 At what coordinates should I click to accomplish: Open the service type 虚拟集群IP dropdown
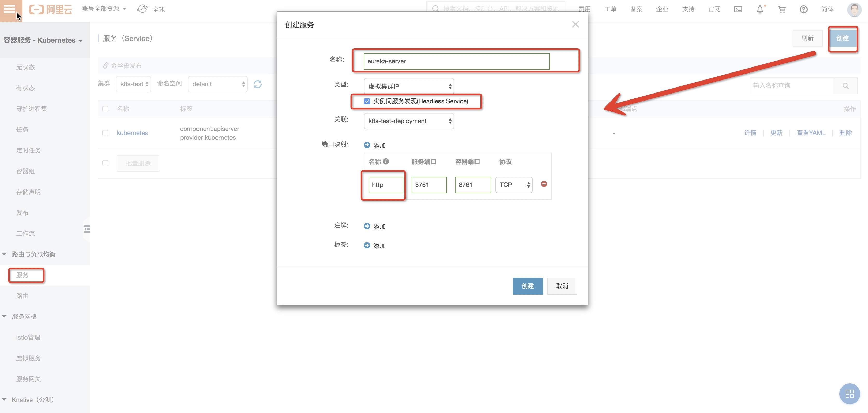point(409,86)
